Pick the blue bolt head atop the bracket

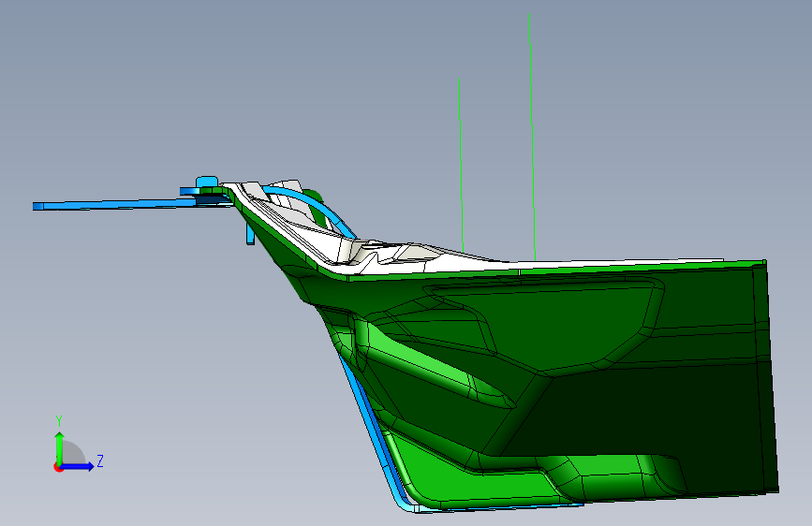coord(207,182)
